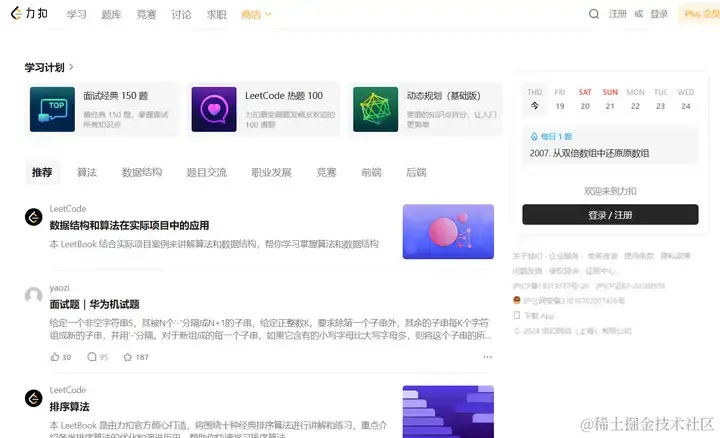720x438 pixels.
Task: Select SUN 21 in the calendar
Action: coord(610,99)
